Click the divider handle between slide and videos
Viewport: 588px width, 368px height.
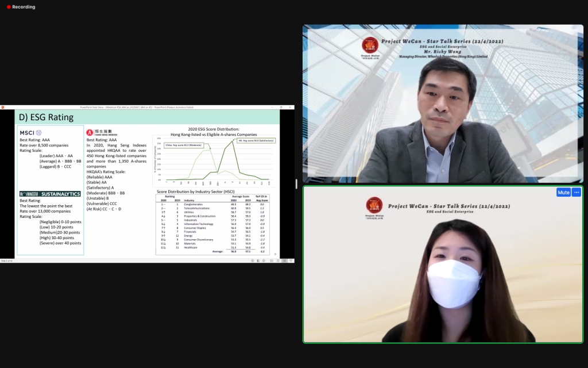pos(296,184)
